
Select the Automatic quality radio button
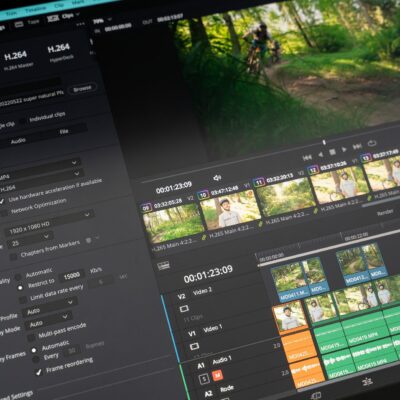18,277
